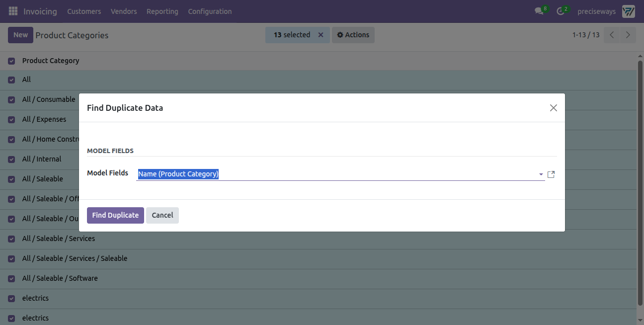Uncheck the All / Expenses row checkbox
The image size is (644, 325).
click(x=11, y=120)
